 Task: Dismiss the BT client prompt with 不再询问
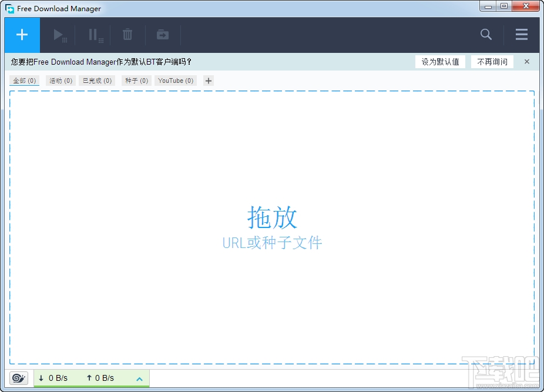[492, 61]
